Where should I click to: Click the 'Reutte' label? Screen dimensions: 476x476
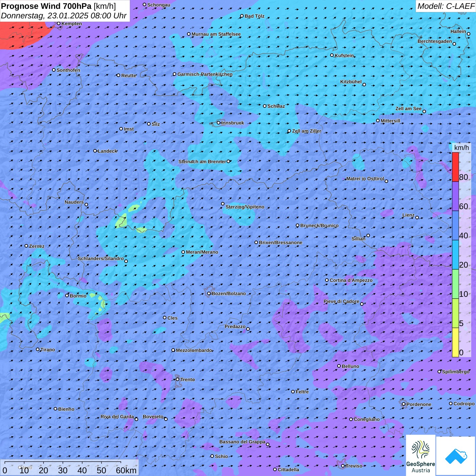click(x=129, y=75)
